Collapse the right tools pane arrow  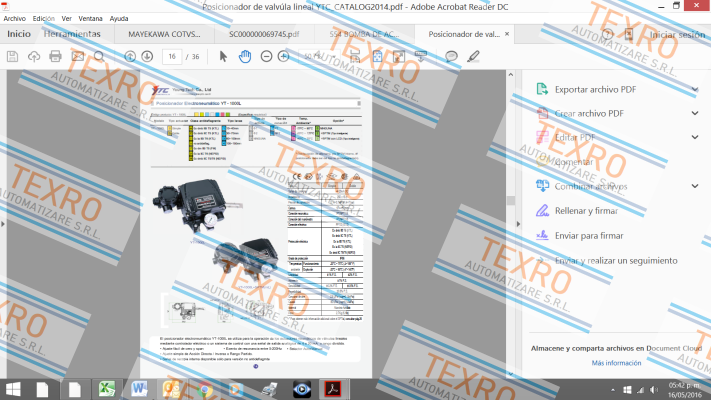point(518,224)
